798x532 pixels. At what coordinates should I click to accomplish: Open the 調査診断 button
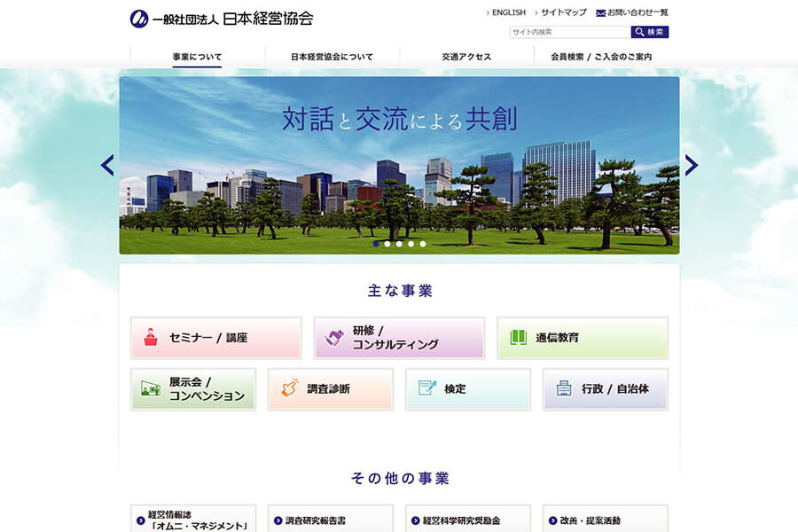click(x=331, y=389)
